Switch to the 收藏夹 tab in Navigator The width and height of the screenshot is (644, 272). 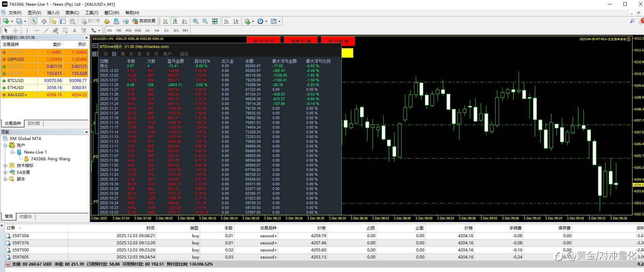[26, 217]
